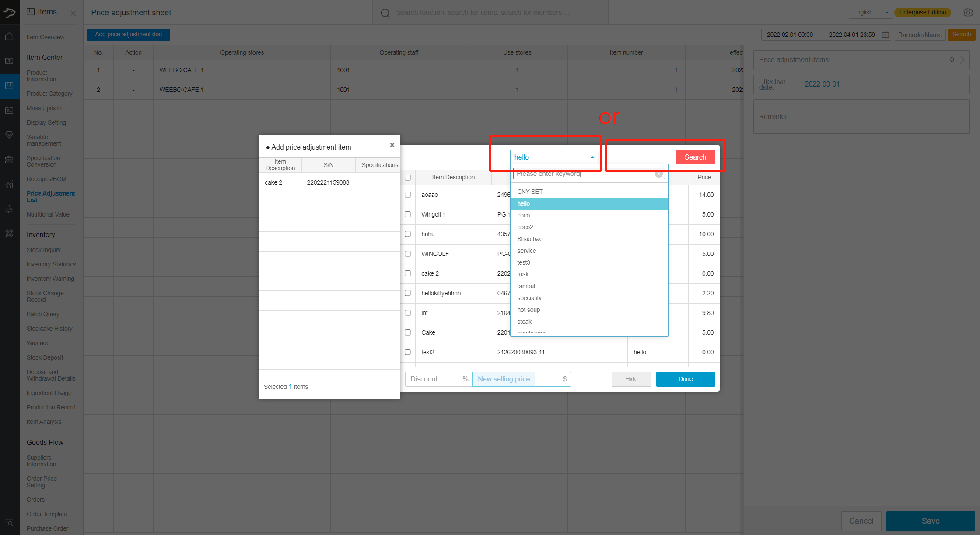Choose service from the category list

pyautogui.click(x=589, y=251)
